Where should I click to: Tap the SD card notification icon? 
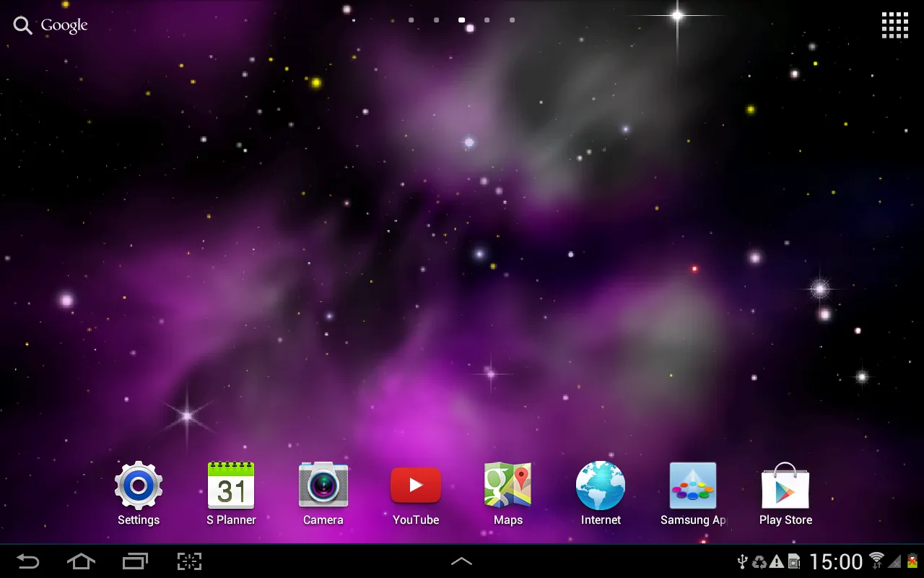[794, 562]
